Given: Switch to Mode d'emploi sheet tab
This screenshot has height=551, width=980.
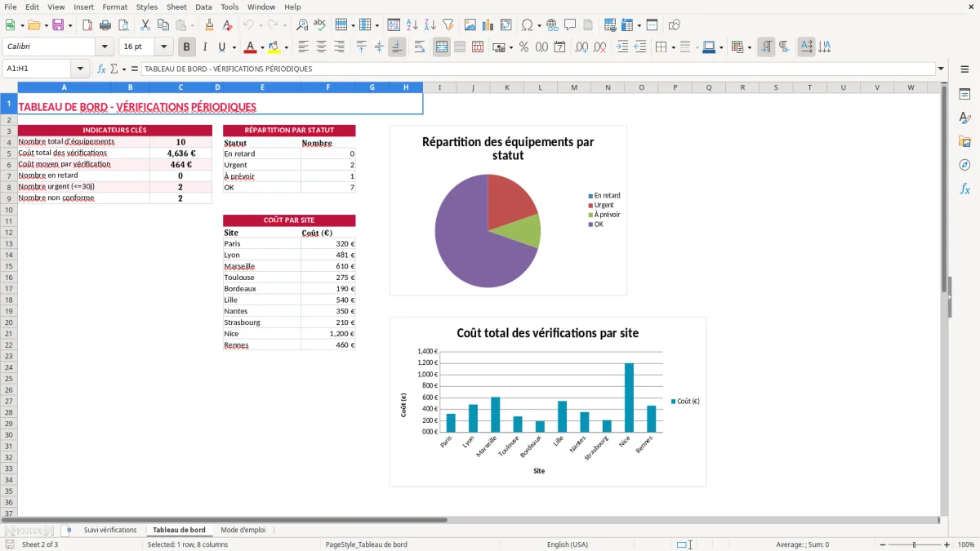Looking at the screenshot, I should [243, 530].
